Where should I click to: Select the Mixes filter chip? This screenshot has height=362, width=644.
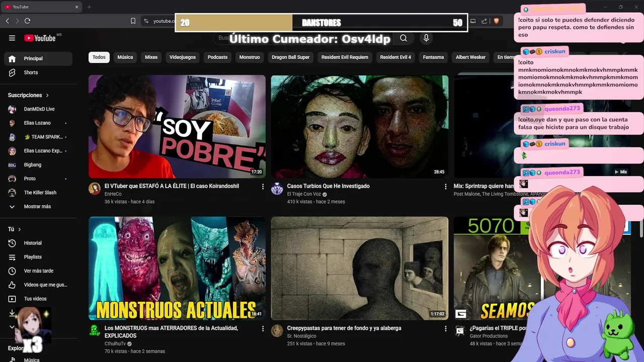(151, 57)
